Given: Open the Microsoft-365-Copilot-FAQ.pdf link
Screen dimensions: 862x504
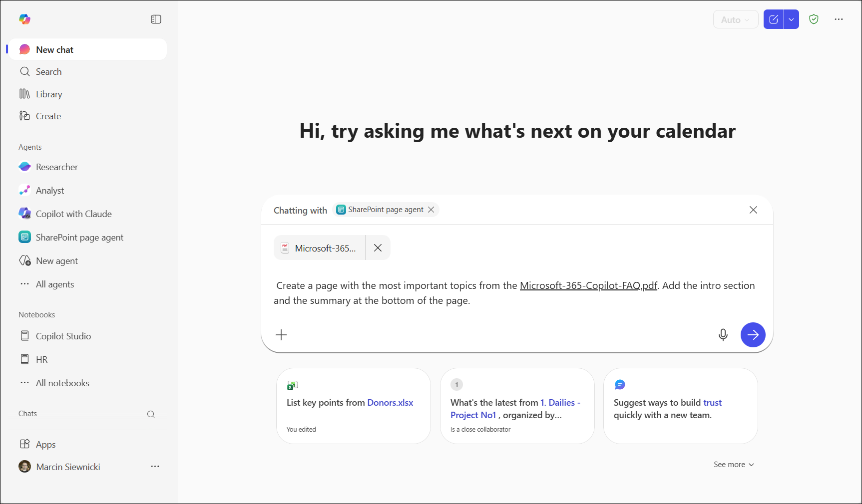Looking at the screenshot, I should [588, 286].
